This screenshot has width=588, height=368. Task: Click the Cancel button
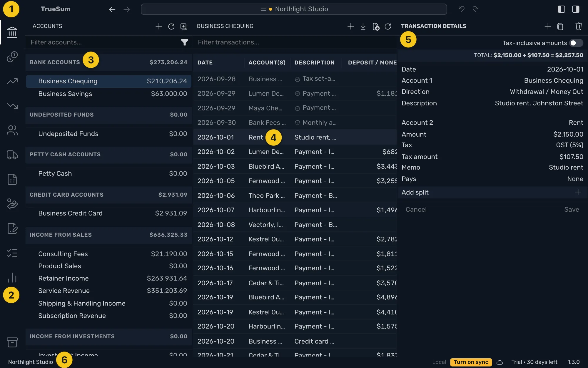tap(416, 210)
